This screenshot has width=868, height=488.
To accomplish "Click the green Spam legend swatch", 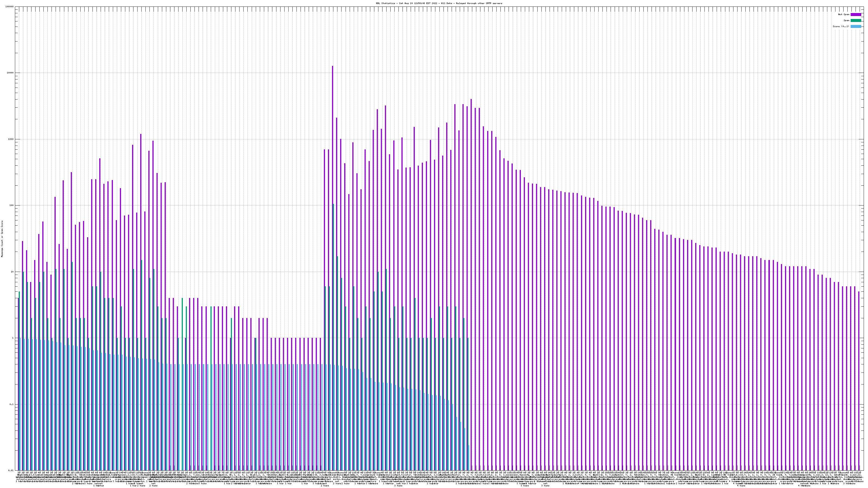I will coord(856,21).
